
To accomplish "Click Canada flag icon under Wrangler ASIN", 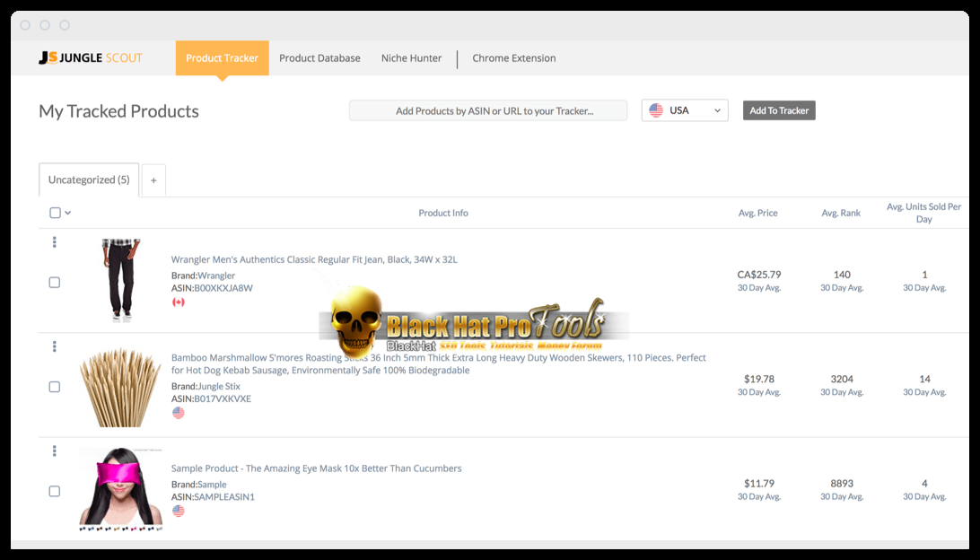I will (179, 302).
